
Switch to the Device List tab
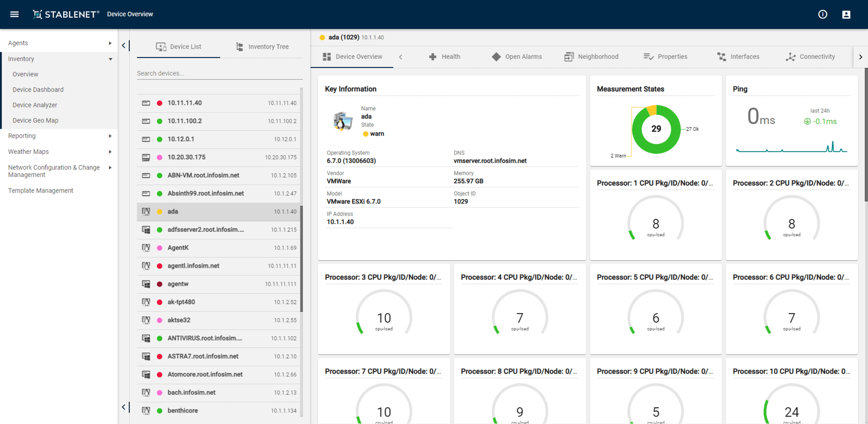178,47
